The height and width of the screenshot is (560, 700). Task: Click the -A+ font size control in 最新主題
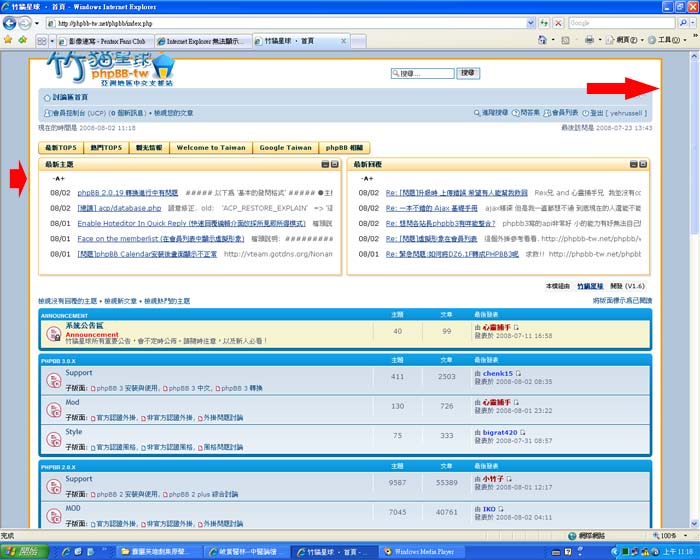[58, 178]
